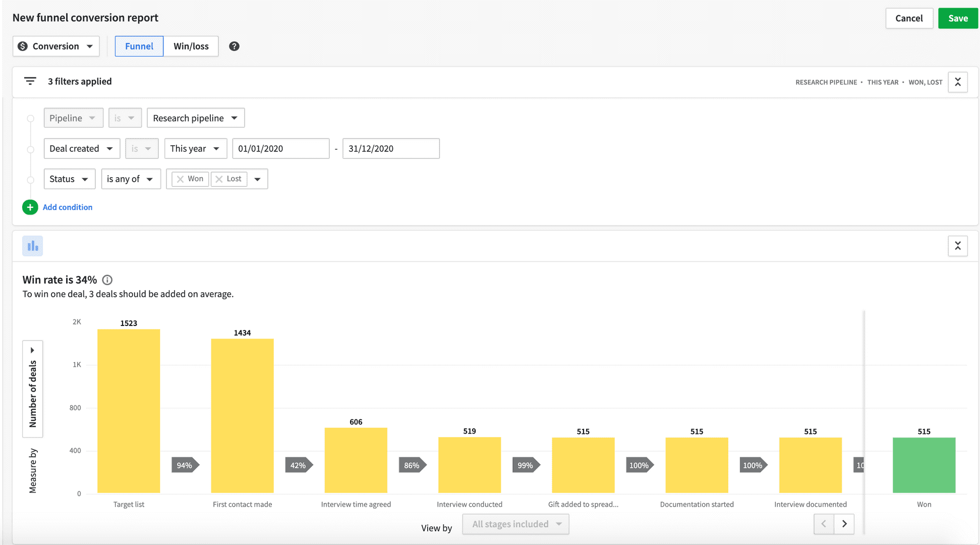Click the Gift added to spread... bar
Viewport: 980px width, 545px height.
click(x=583, y=465)
